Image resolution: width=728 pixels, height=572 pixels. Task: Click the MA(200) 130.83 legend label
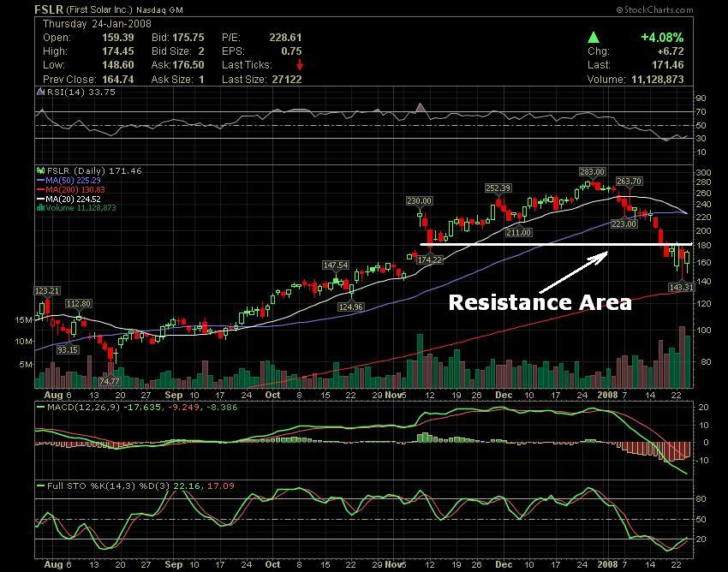75,189
